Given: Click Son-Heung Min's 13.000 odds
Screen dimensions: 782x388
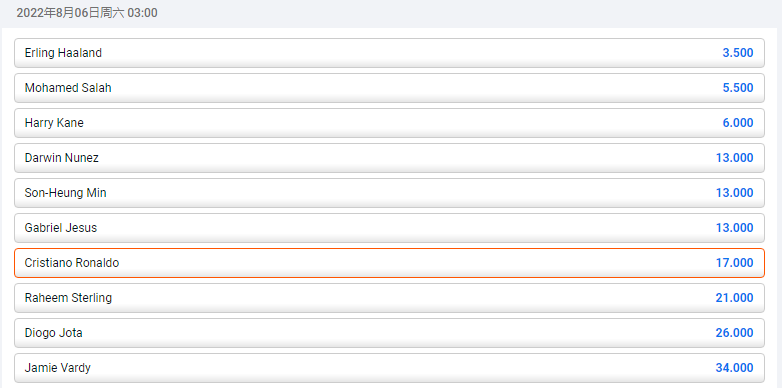Looking at the screenshot, I should click(735, 193).
